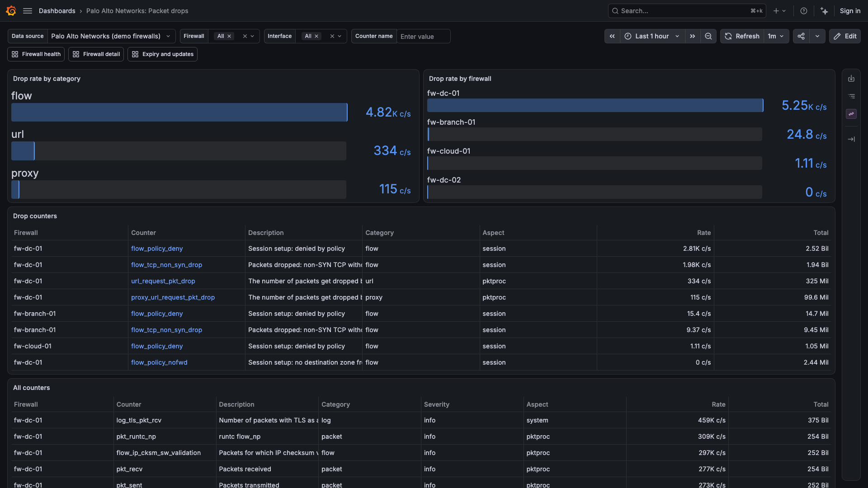Screen dimensions: 868x488
Task: Open the AI assistant sparkle icon
Action: tap(824, 11)
